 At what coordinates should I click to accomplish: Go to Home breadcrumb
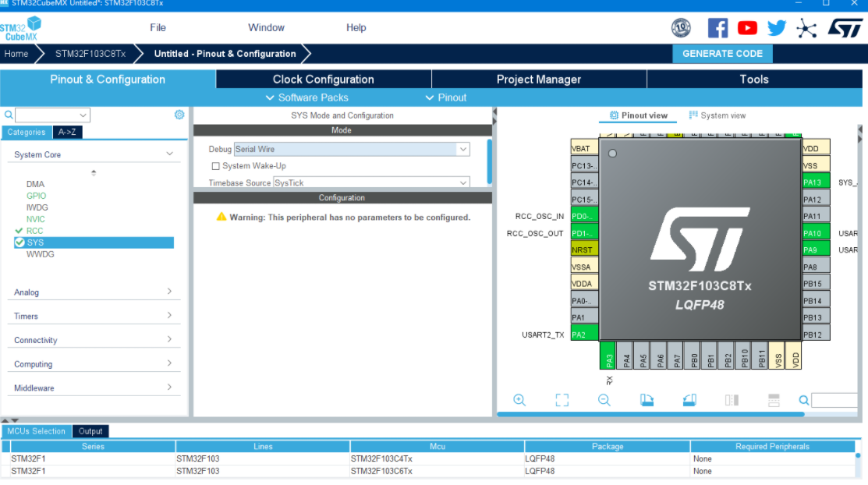click(x=16, y=54)
